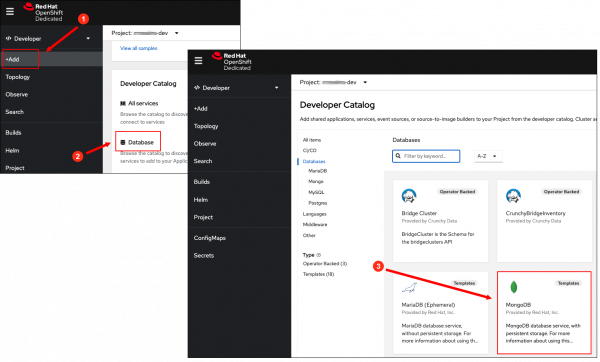
Task: Click Red Hat OpenShift logo in front window
Action: pos(232,61)
